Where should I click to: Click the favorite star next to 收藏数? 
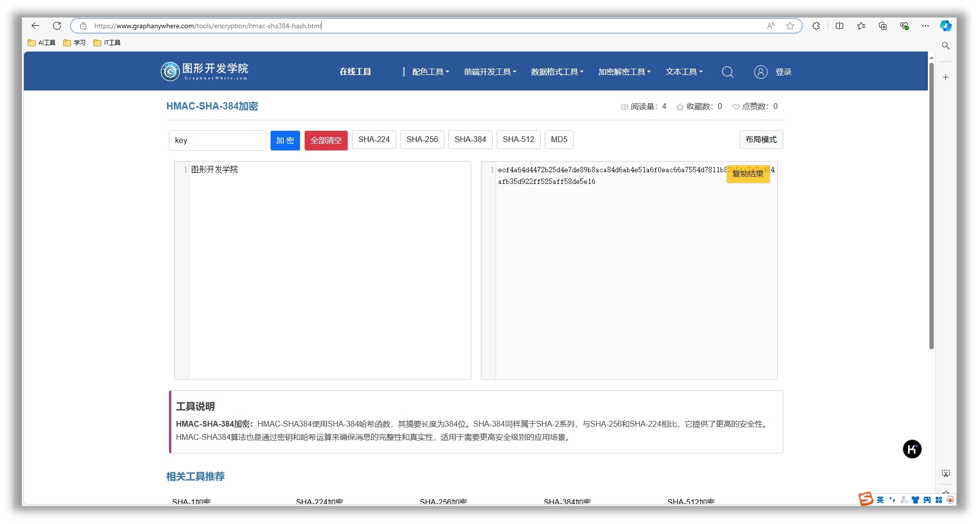pos(680,107)
